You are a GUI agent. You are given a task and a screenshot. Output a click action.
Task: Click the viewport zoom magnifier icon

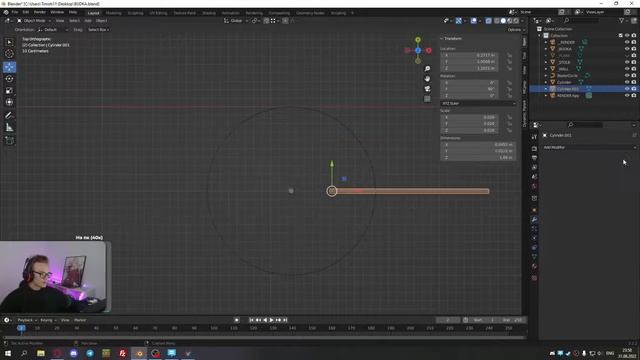[x=427, y=69]
